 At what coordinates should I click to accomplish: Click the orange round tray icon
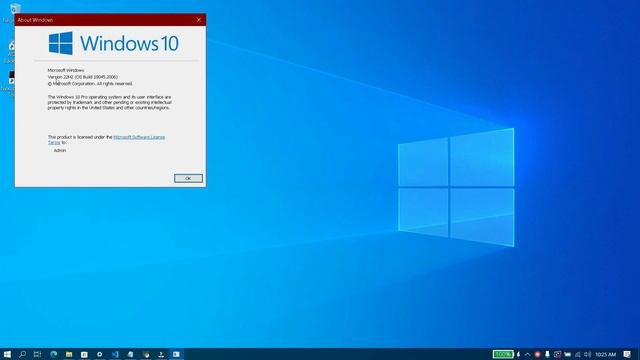click(x=538, y=354)
